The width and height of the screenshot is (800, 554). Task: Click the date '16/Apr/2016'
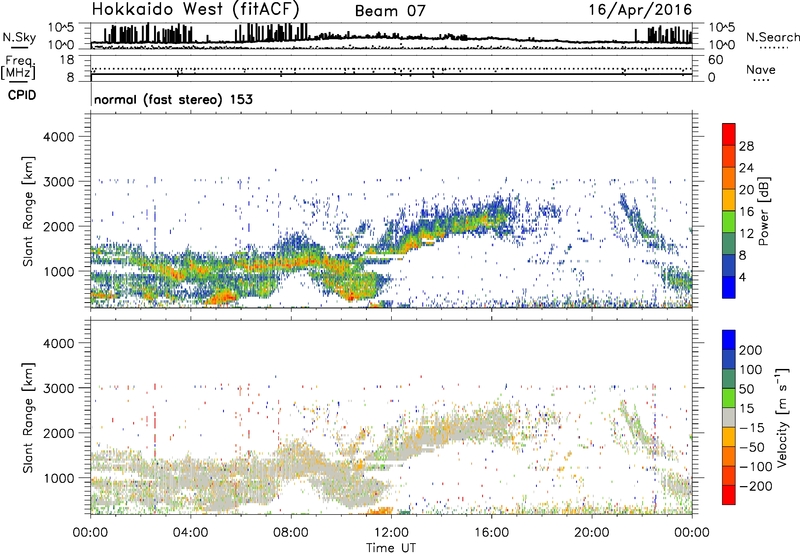pos(640,10)
